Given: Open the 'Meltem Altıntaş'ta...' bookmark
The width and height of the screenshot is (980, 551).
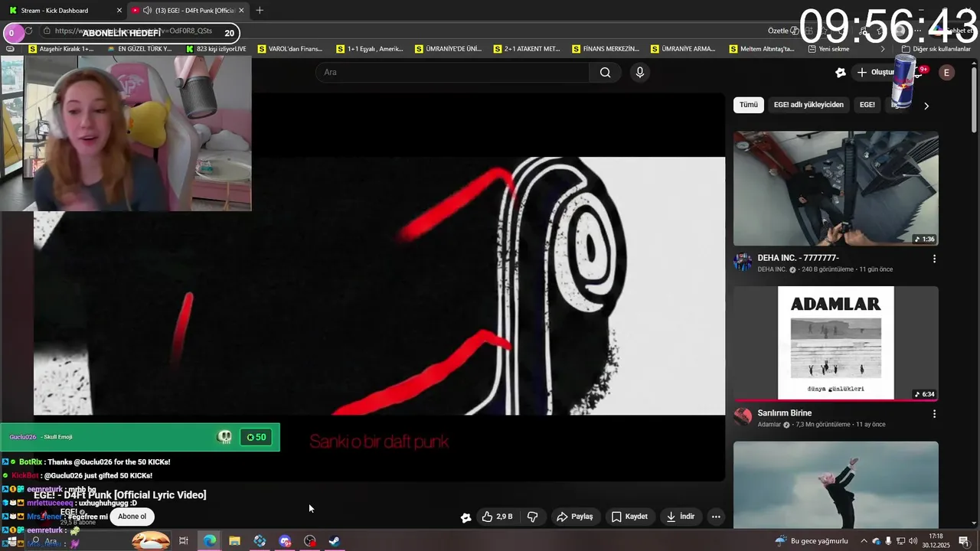Looking at the screenshot, I should pyautogui.click(x=761, y=49).
